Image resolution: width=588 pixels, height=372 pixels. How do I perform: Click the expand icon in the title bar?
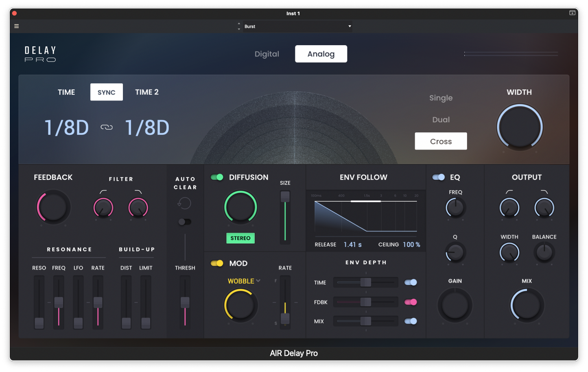(x=572, y=13)
